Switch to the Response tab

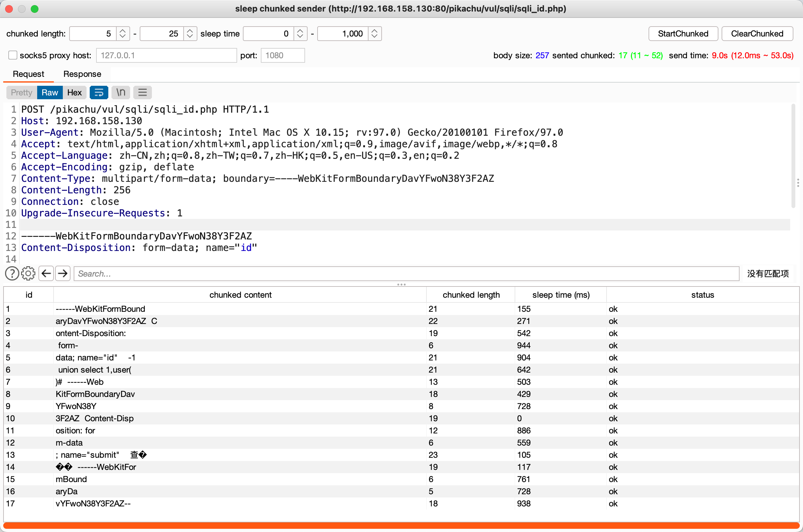82,74
